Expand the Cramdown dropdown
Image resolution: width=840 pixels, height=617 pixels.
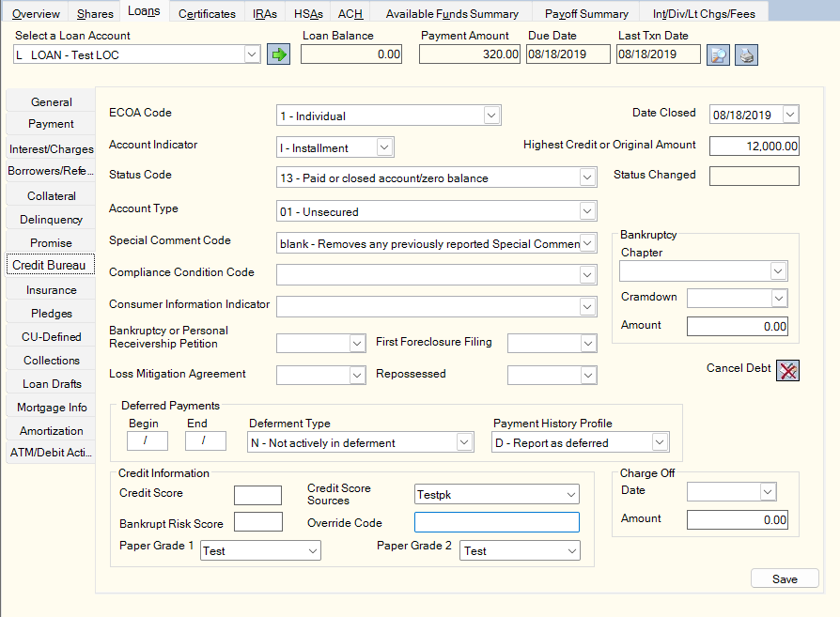coord(779,299)
